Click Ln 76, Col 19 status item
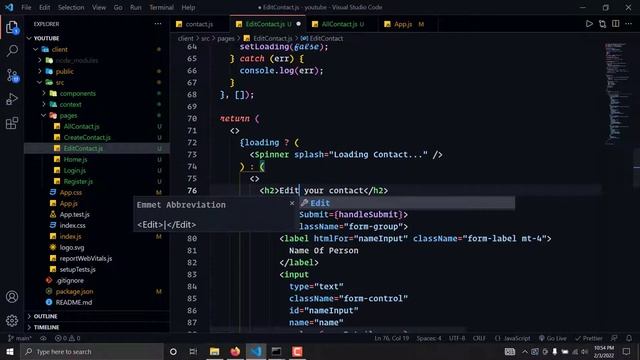The height and width of the screenshot is (360, 640). pos(391,338)
